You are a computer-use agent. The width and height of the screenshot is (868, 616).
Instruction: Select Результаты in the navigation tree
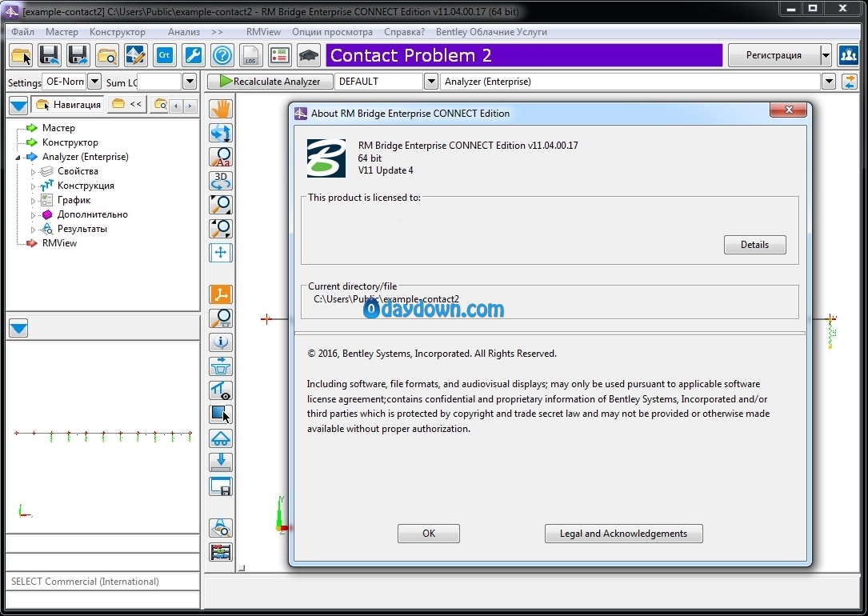click(x=82, y=229)
